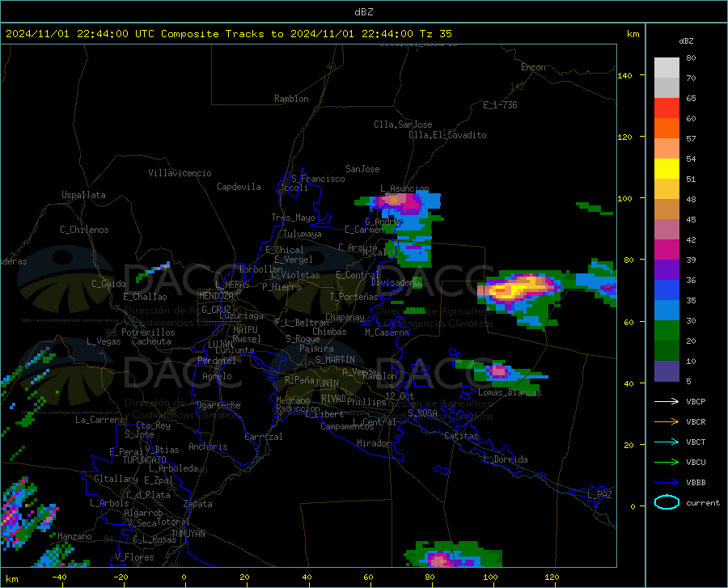Screen dimensions: 728x588
Task: Click the Clla.SanJose label
Action: point(403,125)
